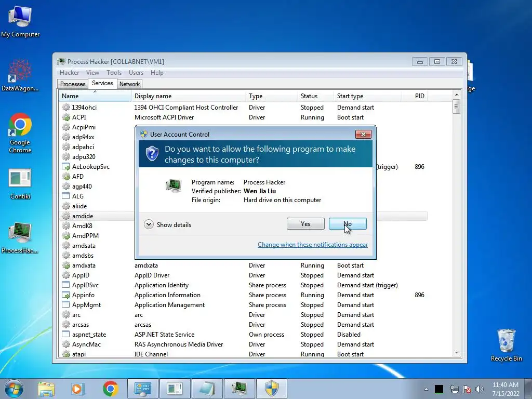Open Change when these notifications appear link
The image size is (532, 399).
312,245
